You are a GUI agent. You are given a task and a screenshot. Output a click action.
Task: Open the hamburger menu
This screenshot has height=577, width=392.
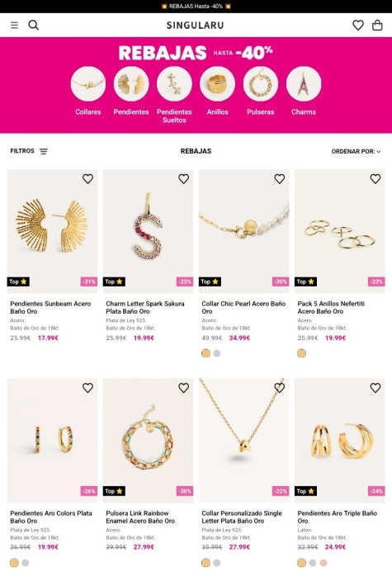(14, 25)
